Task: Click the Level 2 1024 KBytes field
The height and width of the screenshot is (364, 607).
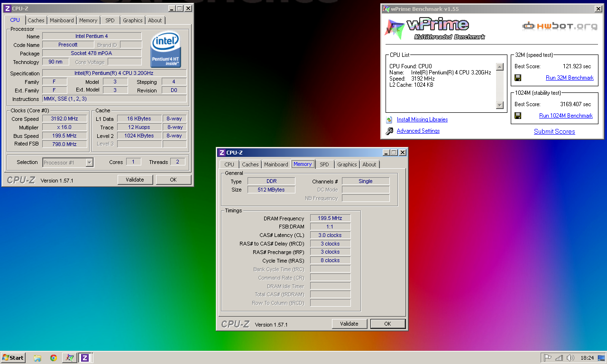Action: click(x=139, y=136)
